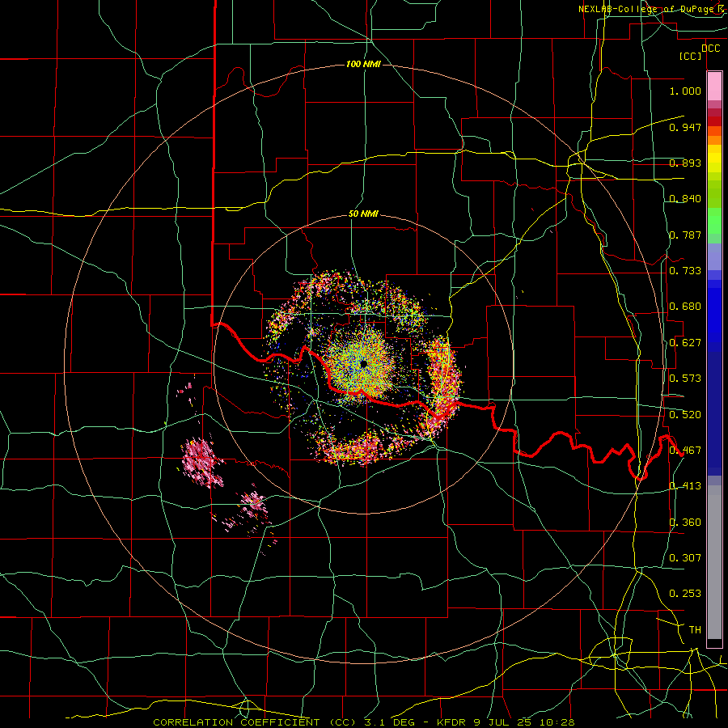The height and width of the screenshot is (728, 728).
Task: Select the 0.467 legend value
Action: (685, 450)
